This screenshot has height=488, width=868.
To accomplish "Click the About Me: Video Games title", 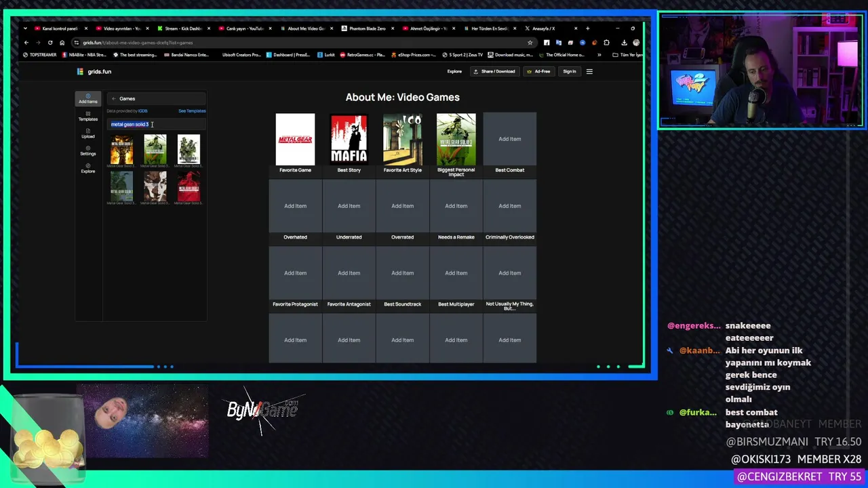I will coord(403,98).
